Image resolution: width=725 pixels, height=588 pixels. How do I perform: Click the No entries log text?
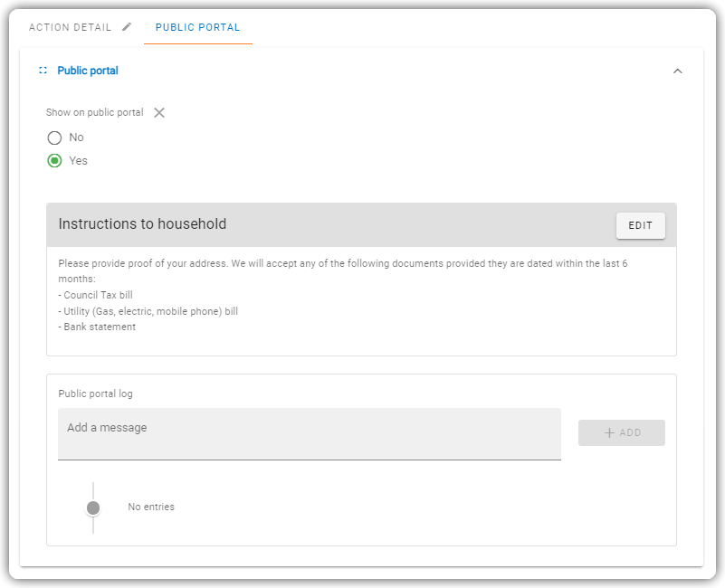point(151,507)
